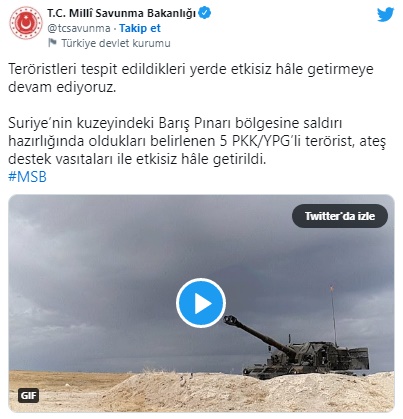Open the Twitter bird logo

[385, 15]
